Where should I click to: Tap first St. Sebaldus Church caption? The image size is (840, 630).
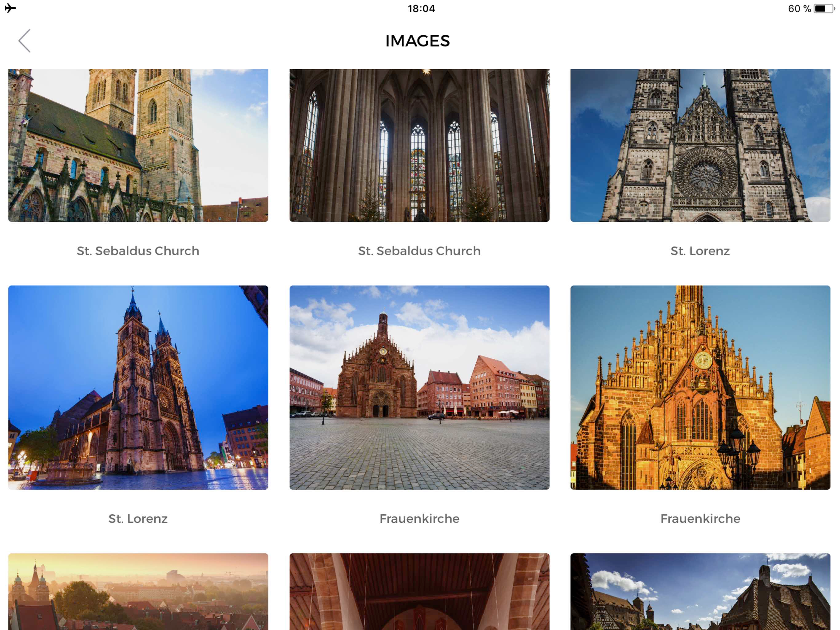click(x=138, y=251)
